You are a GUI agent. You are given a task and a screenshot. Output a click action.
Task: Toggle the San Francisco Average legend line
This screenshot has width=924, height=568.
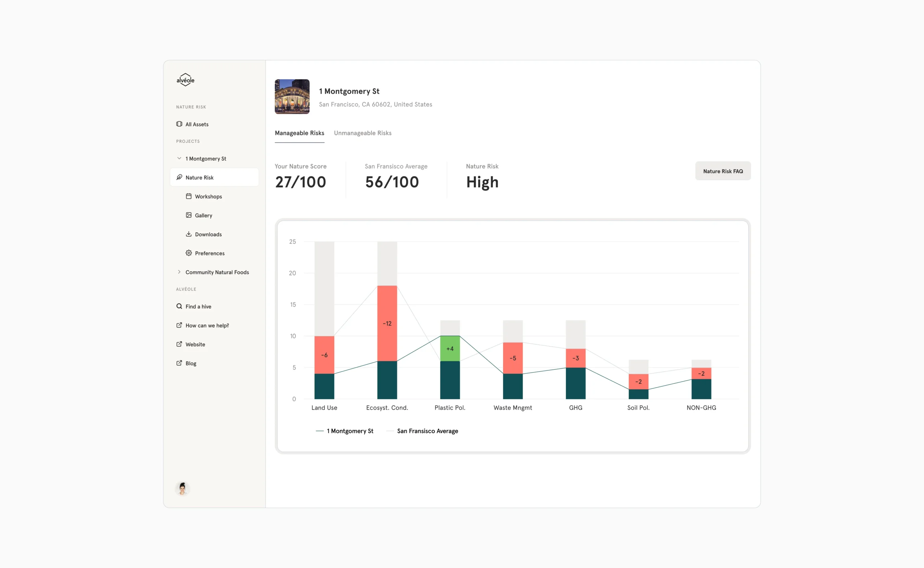point(427,431)
